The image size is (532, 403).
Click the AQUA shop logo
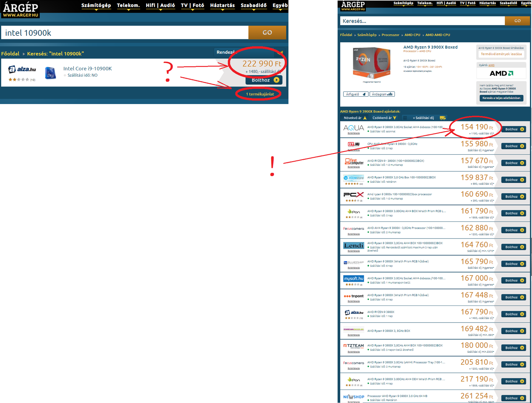pos(354,128)
